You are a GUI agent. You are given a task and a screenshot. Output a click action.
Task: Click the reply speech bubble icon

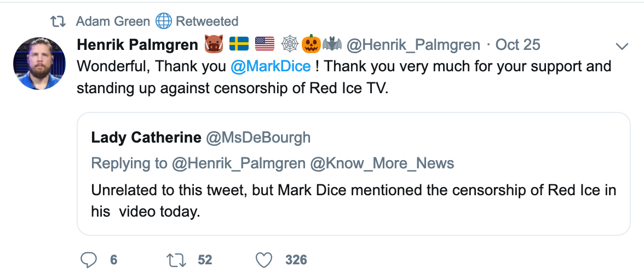(x=89, y=259)
